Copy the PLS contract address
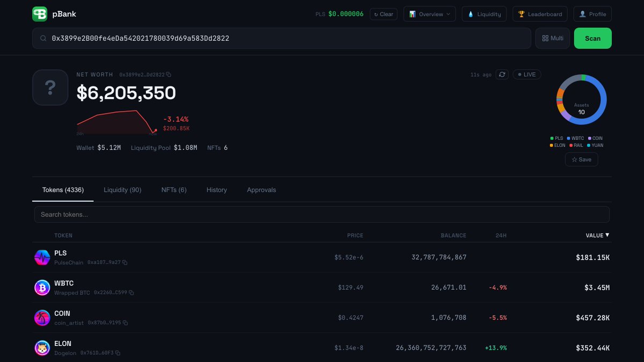The image size is (644, 362). (x=125, y=263)
